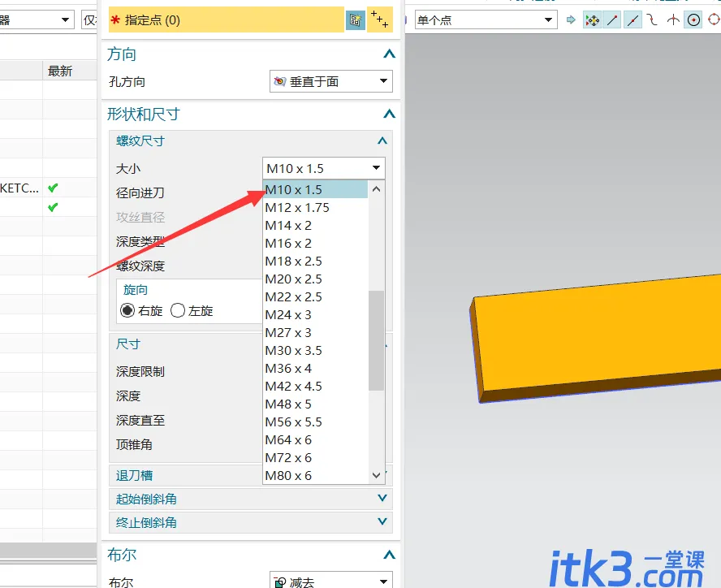Screen dimensions: 721x588
Task: Click the thread list scrollbar up arrow
Action: pos(376,188)
